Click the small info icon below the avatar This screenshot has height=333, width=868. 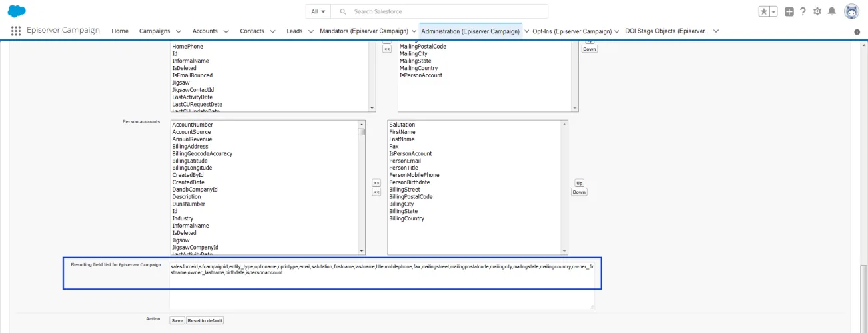(x=857, y=32)
